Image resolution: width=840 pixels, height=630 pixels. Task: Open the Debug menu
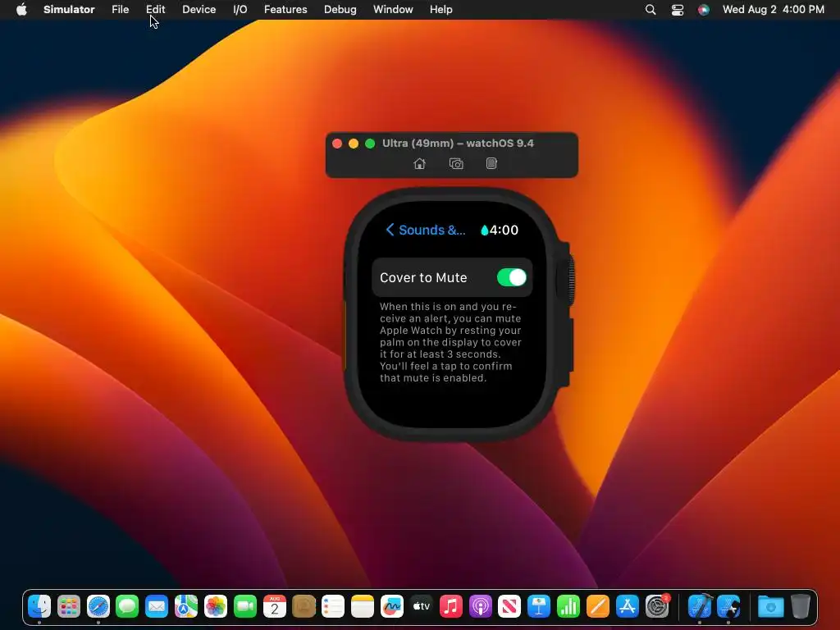tap(340, 9)
